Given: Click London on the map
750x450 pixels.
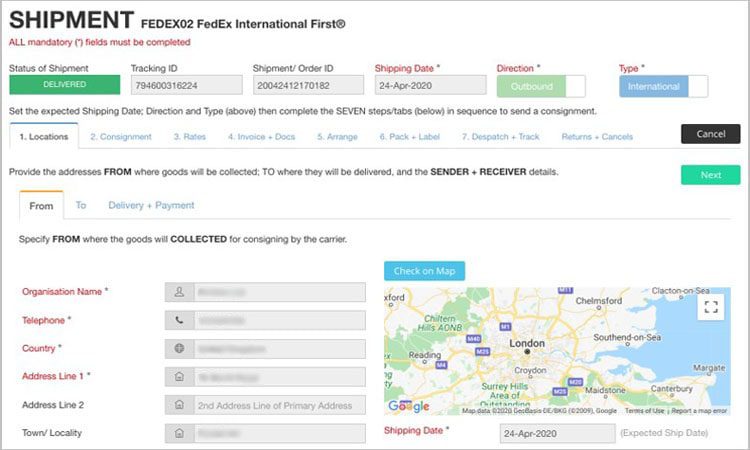Looking at the screenshot, I should coord(527,343).
